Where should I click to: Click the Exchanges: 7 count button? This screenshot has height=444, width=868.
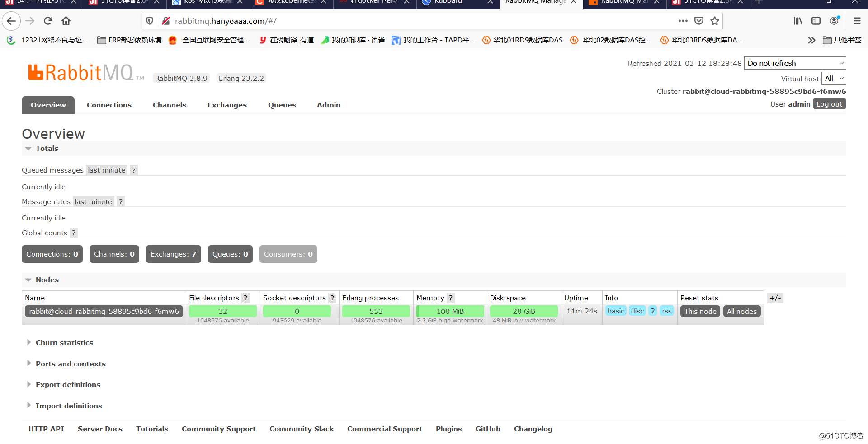click(x=174, y=254)
